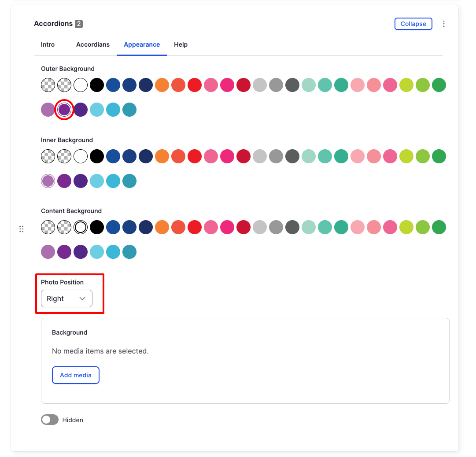Collapse the Accordions block
This screenshot has height=457, width=476.
pyautogui.click(x=413, y=24)
